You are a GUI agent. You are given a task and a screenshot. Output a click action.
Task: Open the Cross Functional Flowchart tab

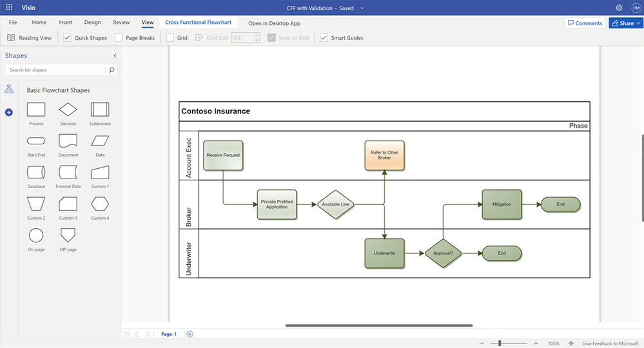199,23
